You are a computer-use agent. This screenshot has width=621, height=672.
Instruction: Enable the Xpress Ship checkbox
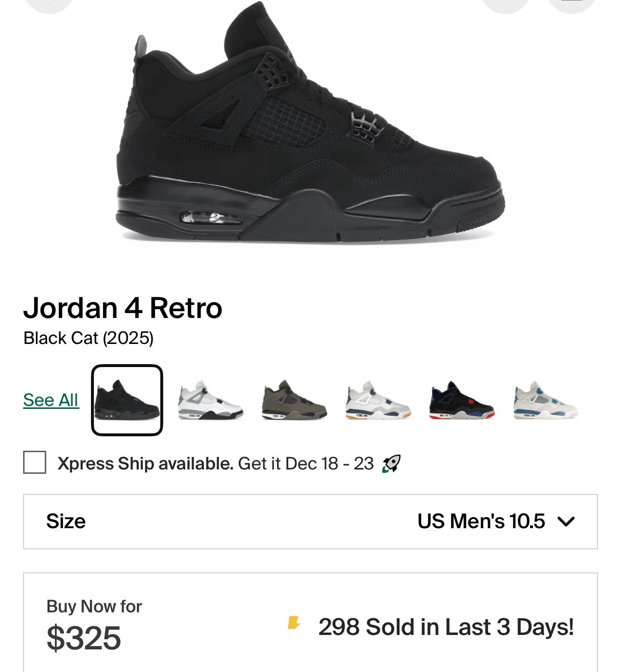coord(35,463)
